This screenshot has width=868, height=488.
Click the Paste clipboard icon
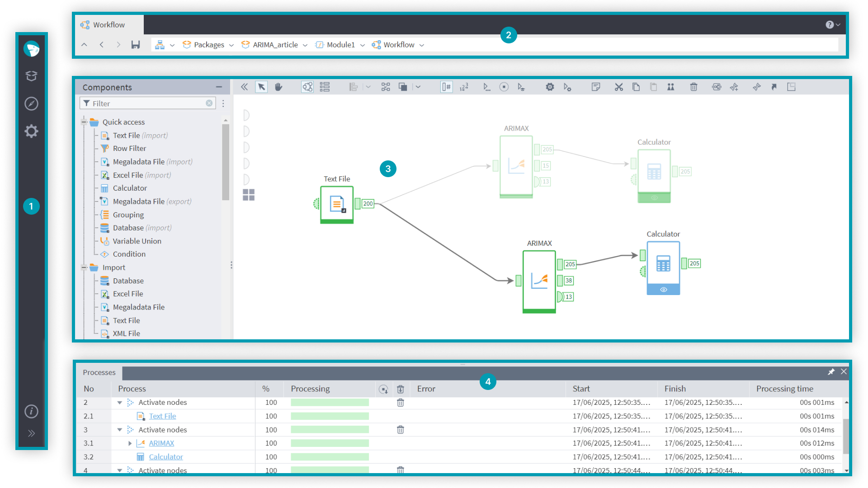pyautogui.click(x=653, y=87)
